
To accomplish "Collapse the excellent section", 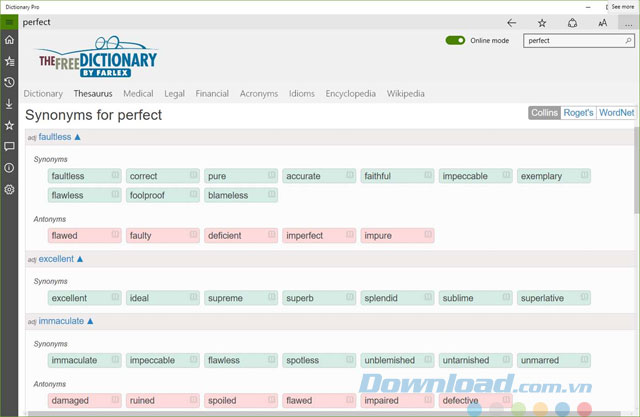I will pos(80,259).
